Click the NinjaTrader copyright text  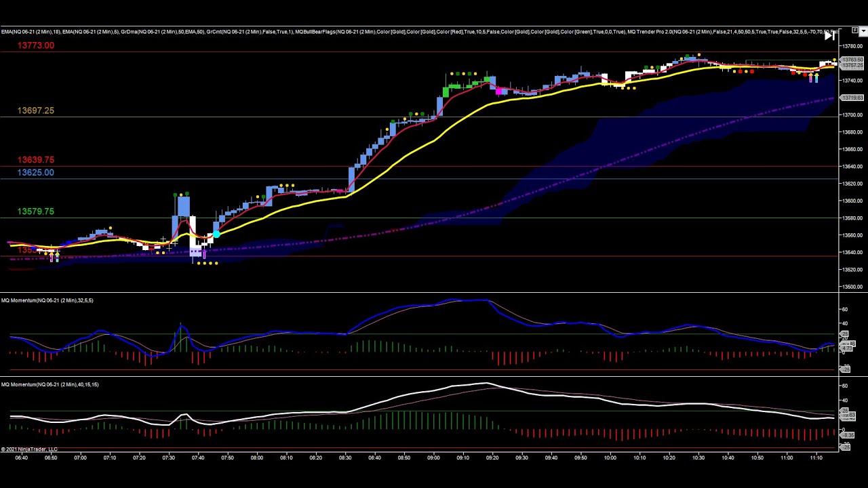tap(29, 449)
